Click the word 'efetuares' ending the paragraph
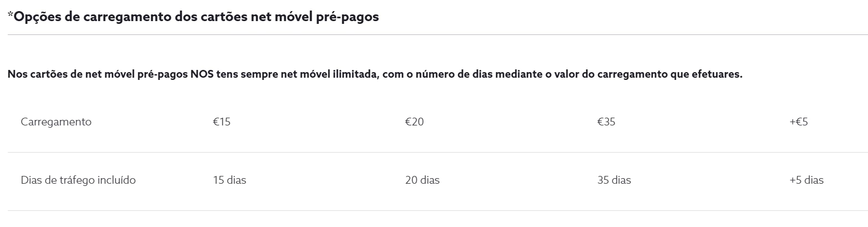This screenshot has height=227, width=868. pyautogui.click(x=718, y=74)
